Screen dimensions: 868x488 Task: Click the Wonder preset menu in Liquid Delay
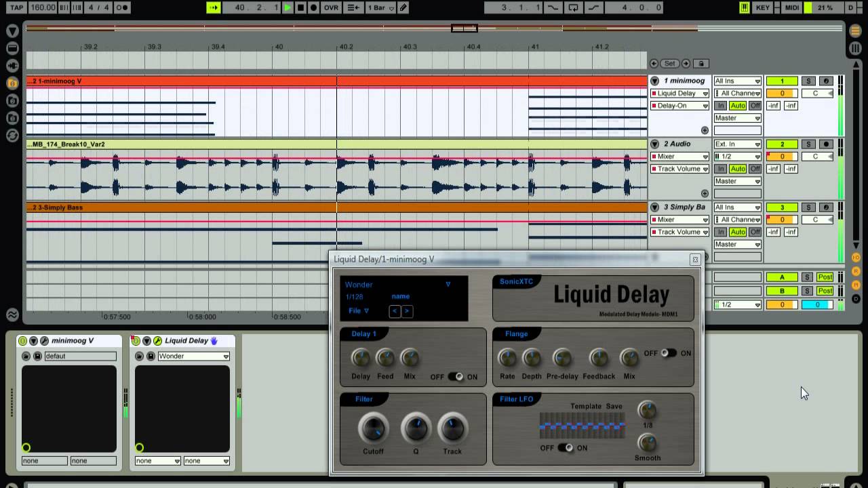point(398,285)
